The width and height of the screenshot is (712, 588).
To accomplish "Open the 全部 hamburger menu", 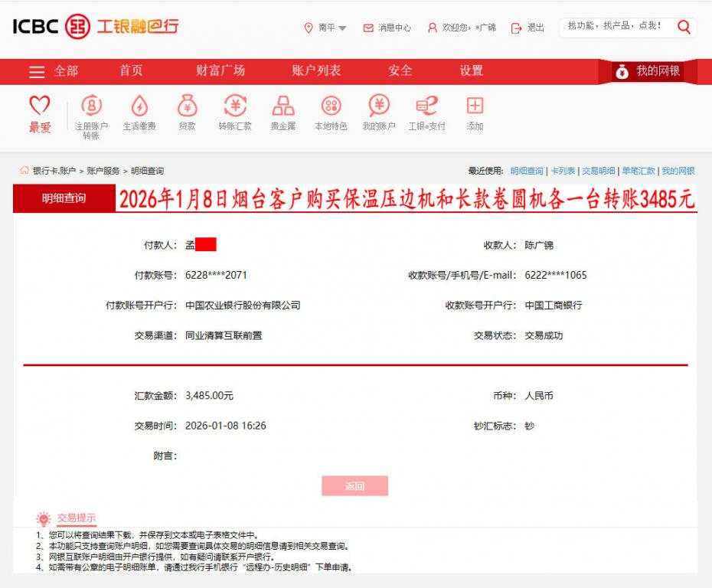I will [x=37, y=70].
